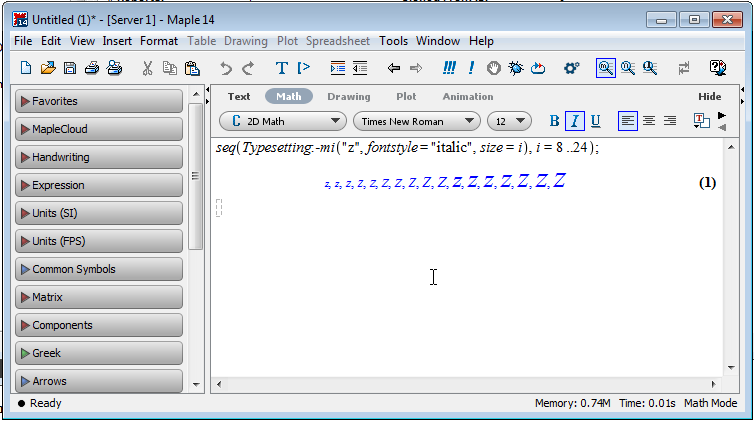Open the Tools menu
This screenshot has width=754, height=422.
tap(393, 41)
